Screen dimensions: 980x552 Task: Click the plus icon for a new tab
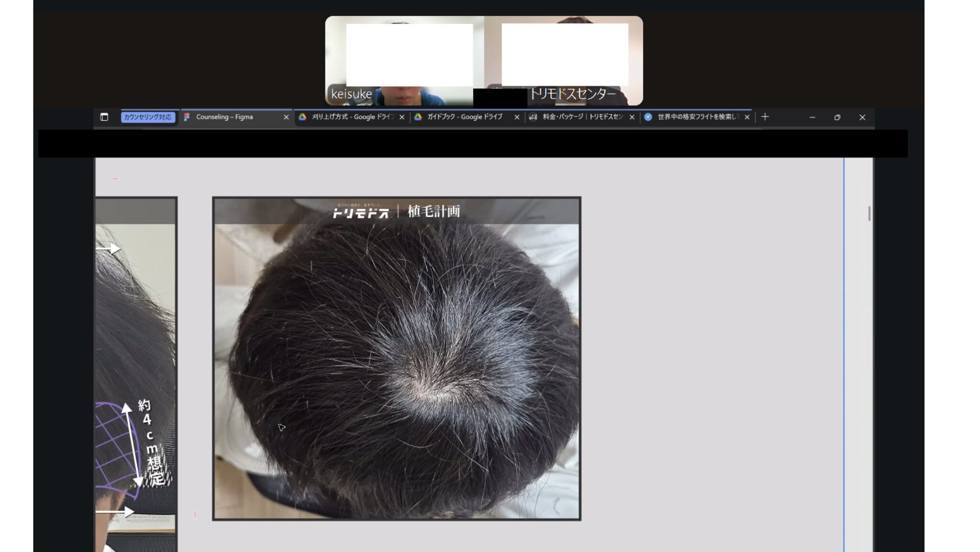[765, 117]
